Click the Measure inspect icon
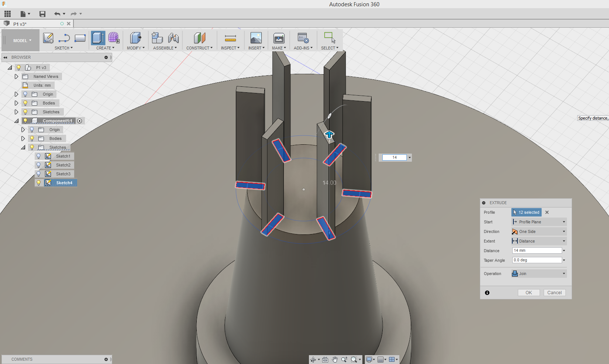Image resolution: width=609 pixels, height=364 pixels. [230, 38]
